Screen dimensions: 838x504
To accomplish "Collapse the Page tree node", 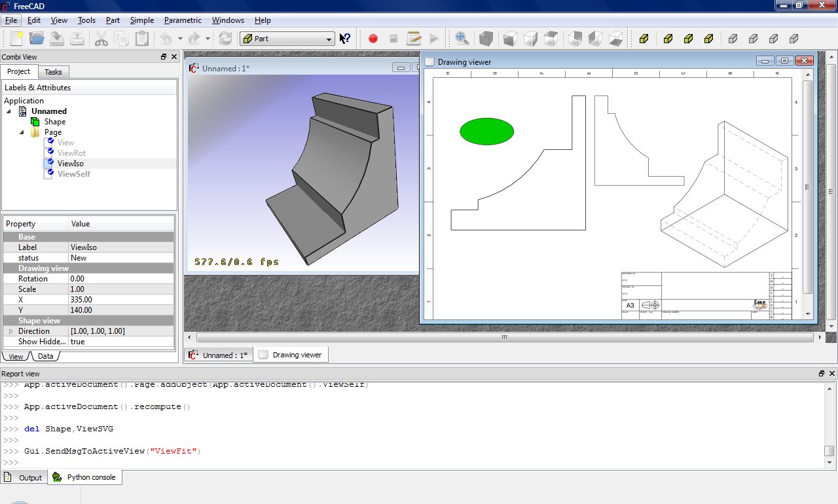I will tap(22, 132).
